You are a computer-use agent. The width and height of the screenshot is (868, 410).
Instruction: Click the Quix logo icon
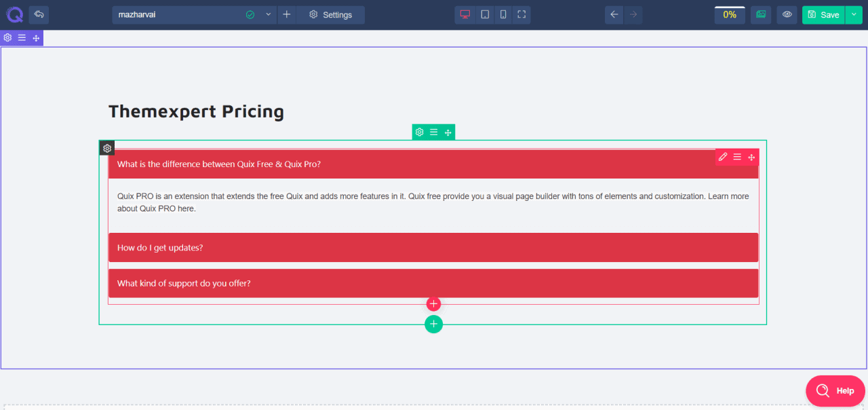click(14, 14)
